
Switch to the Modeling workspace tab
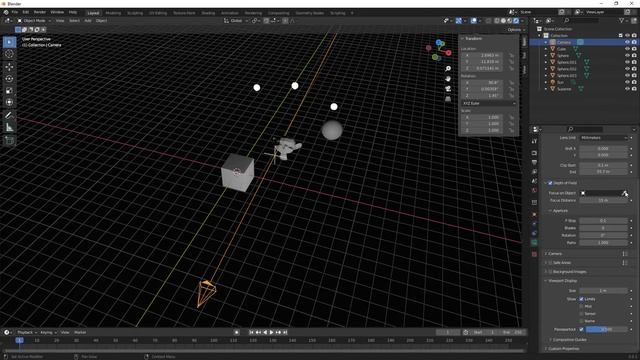tap(113, 13)
